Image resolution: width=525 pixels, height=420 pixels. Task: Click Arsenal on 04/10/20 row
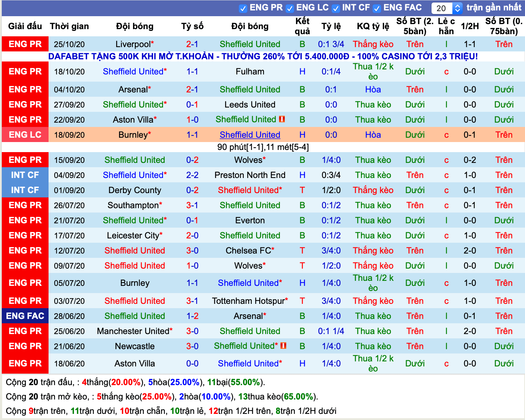click(133, 90)
